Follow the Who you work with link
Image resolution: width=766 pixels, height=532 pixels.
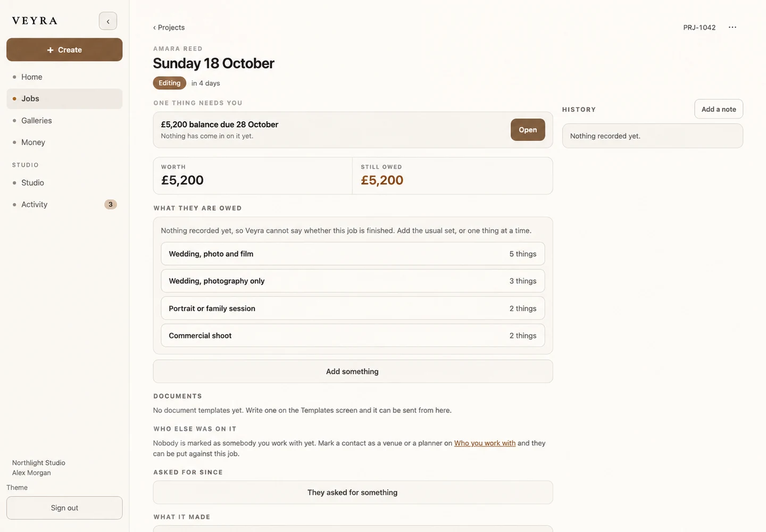point(485,443)
